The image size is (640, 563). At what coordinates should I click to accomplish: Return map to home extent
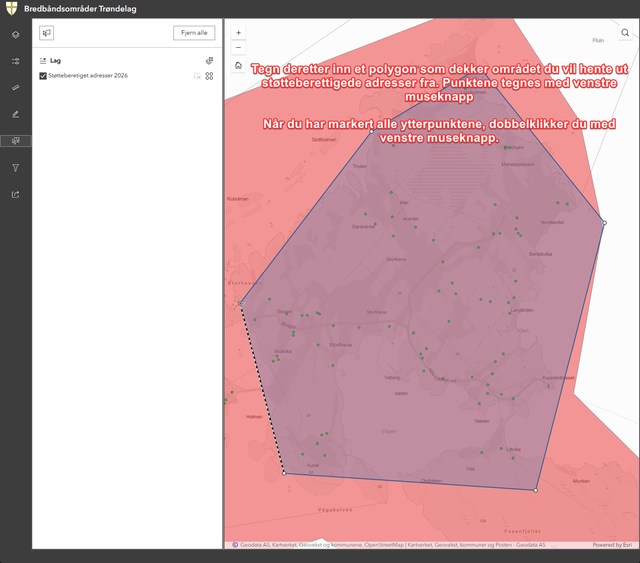(x=238, y=65)
